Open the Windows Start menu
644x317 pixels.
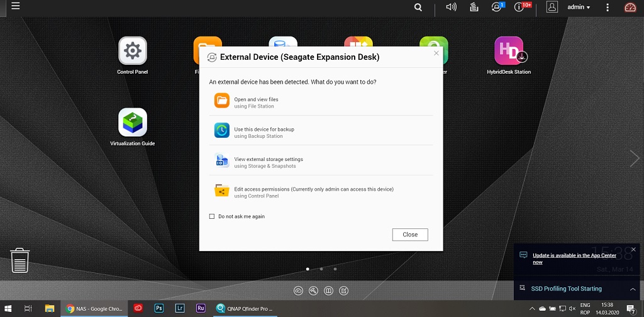pyautogui.click(x=8, y=308)
